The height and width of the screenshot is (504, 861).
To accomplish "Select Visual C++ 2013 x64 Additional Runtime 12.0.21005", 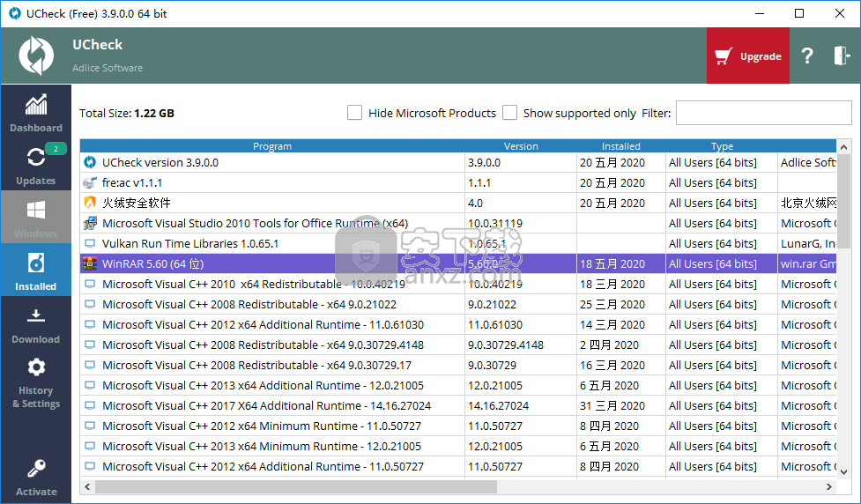I will click(458, 385).
